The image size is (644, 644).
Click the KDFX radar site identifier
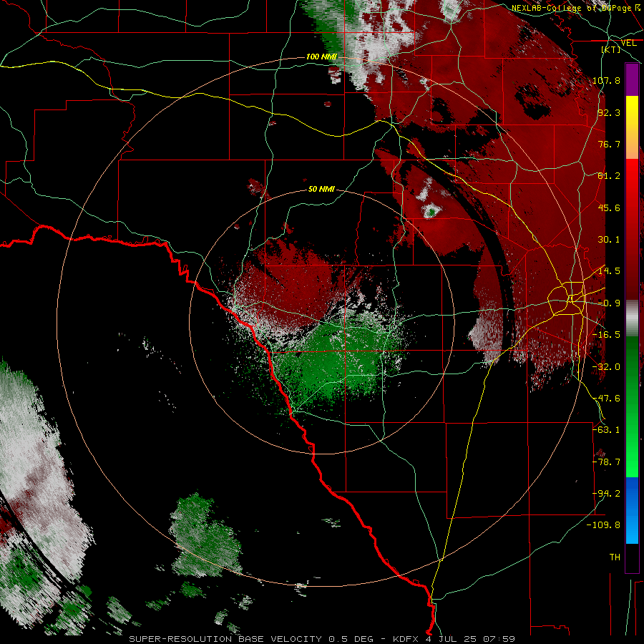(407, 639)
